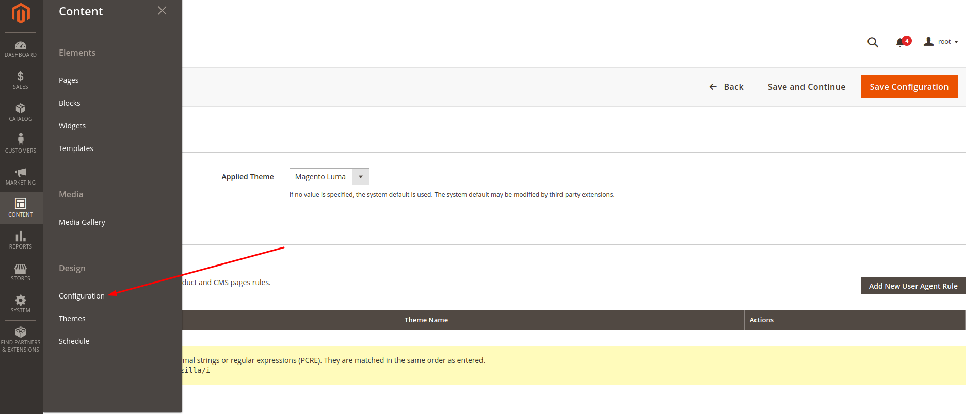Screen dimensions: 980x414
Task: Open the notifications bell icon
Action: [x=901, y=42]
